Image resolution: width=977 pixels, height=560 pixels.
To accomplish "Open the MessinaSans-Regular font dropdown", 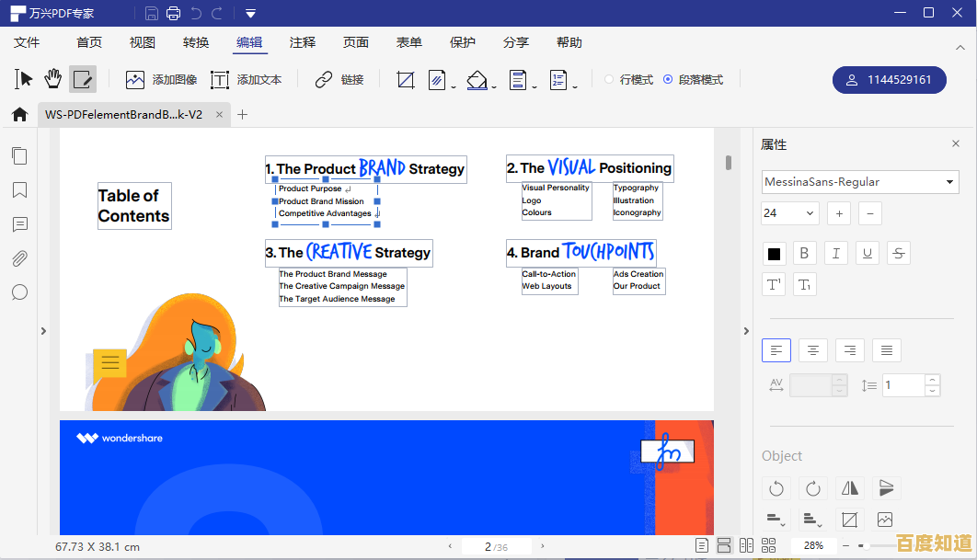I will coord(859,181).
